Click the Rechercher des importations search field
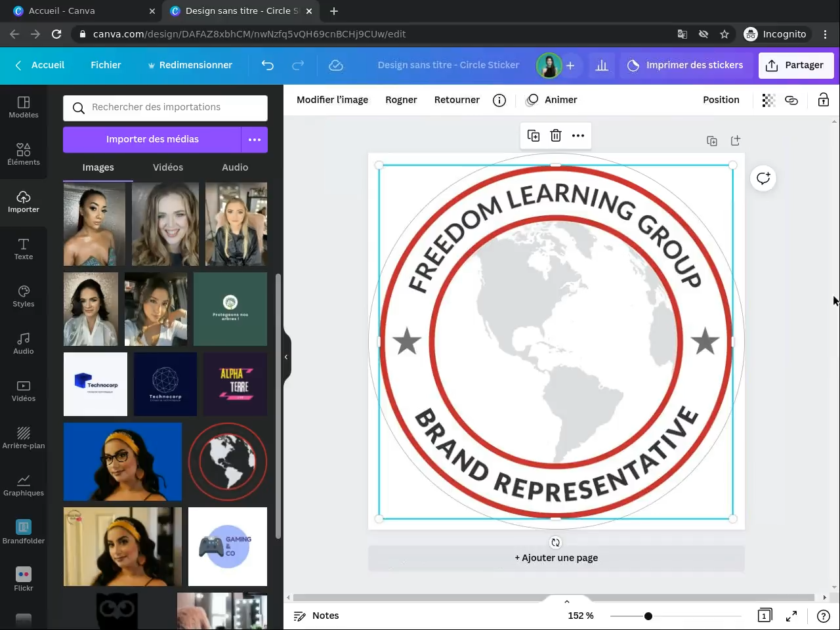 point(165,108)
